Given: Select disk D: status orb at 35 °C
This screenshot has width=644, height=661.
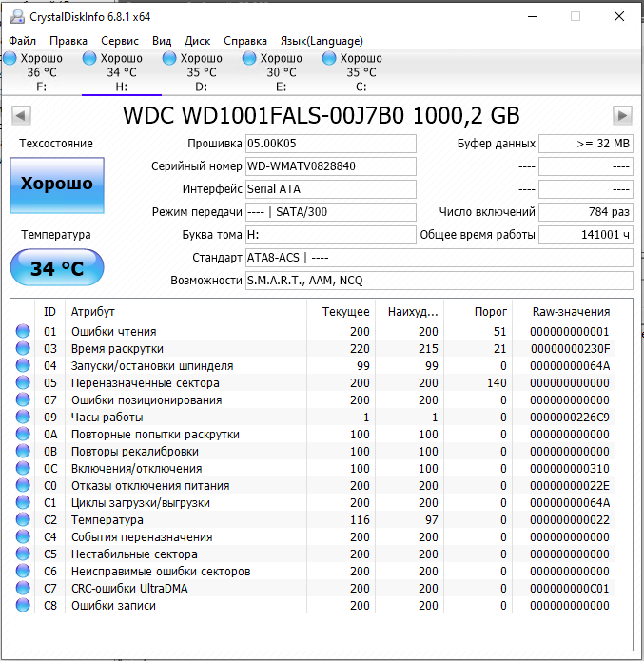Looking at the screenshot, I should tap(169, 58).
